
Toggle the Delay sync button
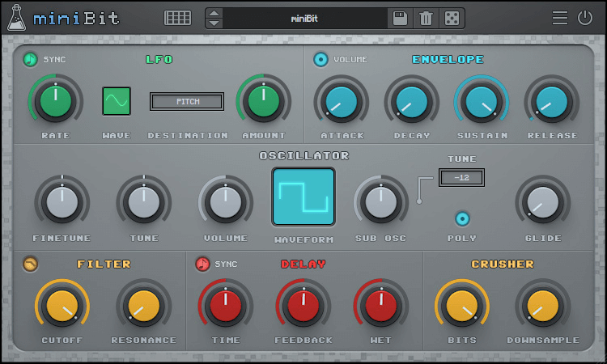pyautogui.click(x=202, y=264)
